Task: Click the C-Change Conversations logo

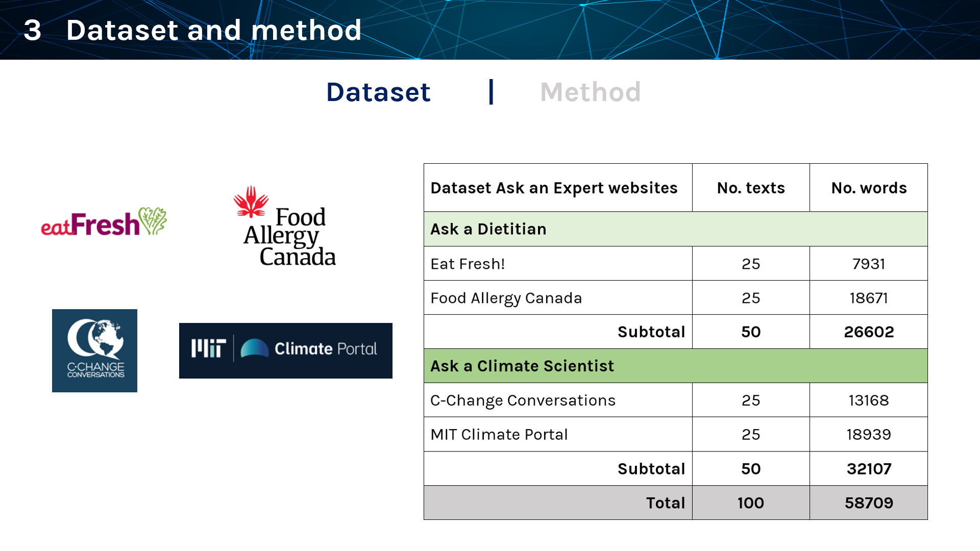Action: (x=94, y=350)
